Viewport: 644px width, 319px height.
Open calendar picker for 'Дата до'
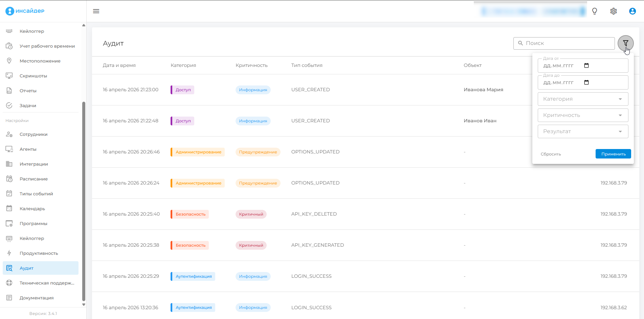pyautogui.click(x=586, y=82)
